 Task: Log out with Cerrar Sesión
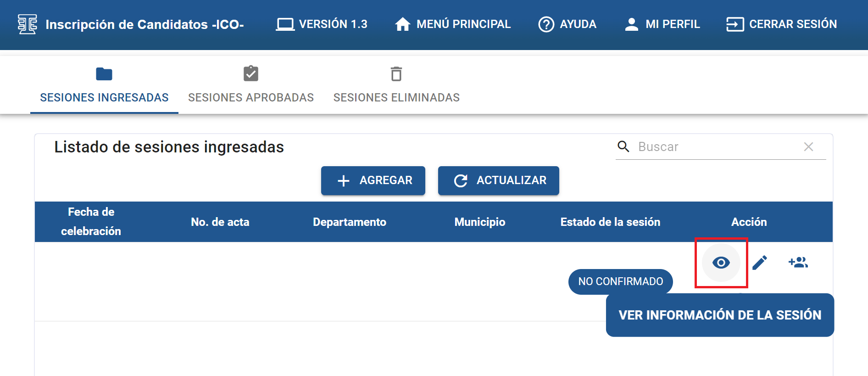click(781, 24)
